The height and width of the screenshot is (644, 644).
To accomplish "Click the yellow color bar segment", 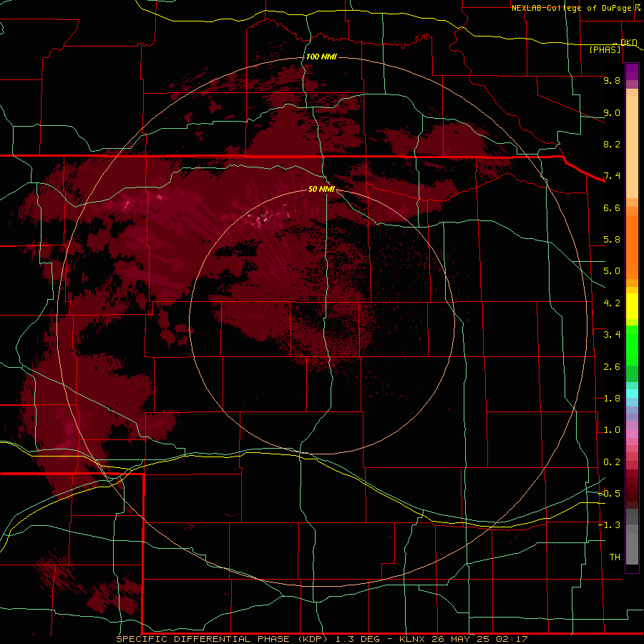I will 632,306.
